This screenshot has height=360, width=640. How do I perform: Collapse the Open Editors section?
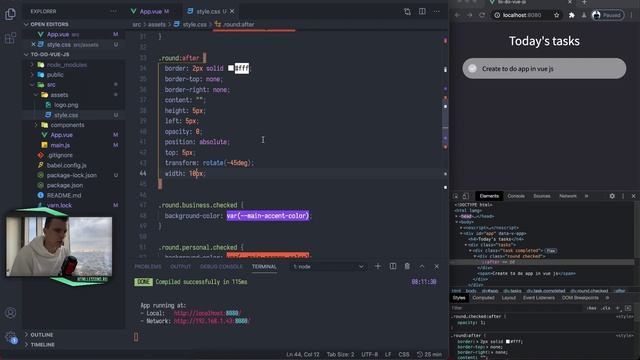click(x=27, y=24)
